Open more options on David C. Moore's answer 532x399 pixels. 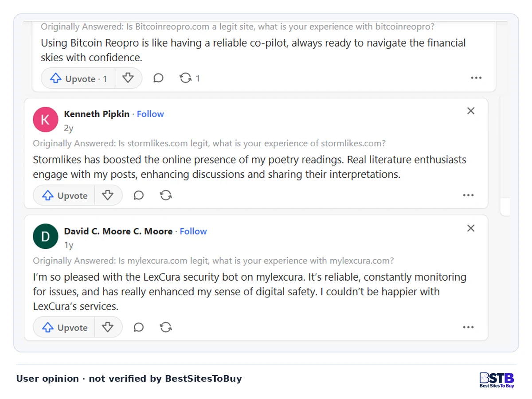[x=468, y=327]
